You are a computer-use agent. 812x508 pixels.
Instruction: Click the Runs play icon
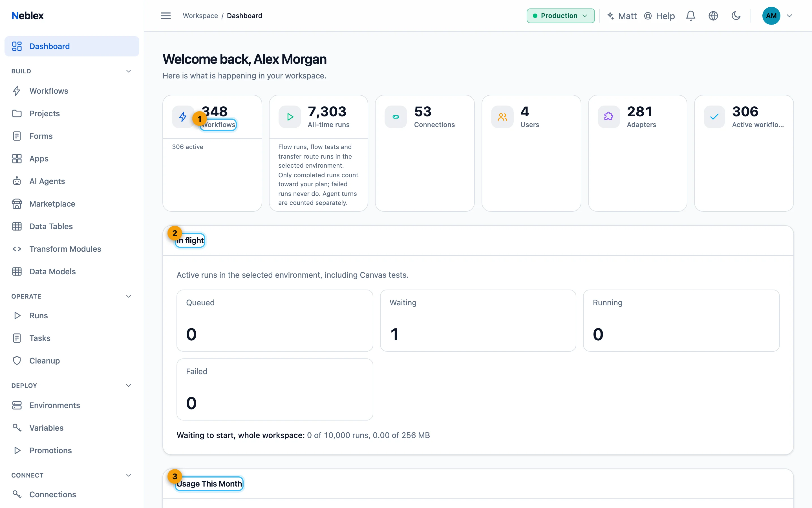coord(17,316)
